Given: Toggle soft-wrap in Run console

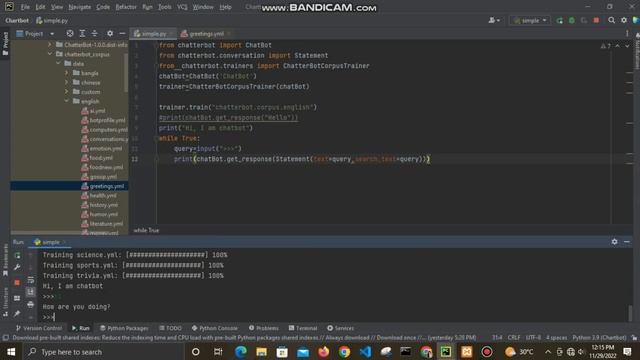Looking at the screenshot, I should tap(31, 280).
